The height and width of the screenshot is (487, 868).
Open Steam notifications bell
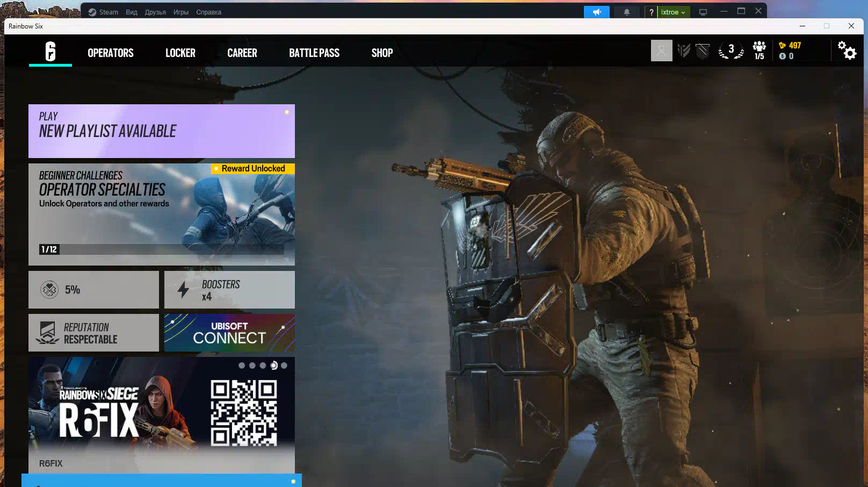coord(626,12)
